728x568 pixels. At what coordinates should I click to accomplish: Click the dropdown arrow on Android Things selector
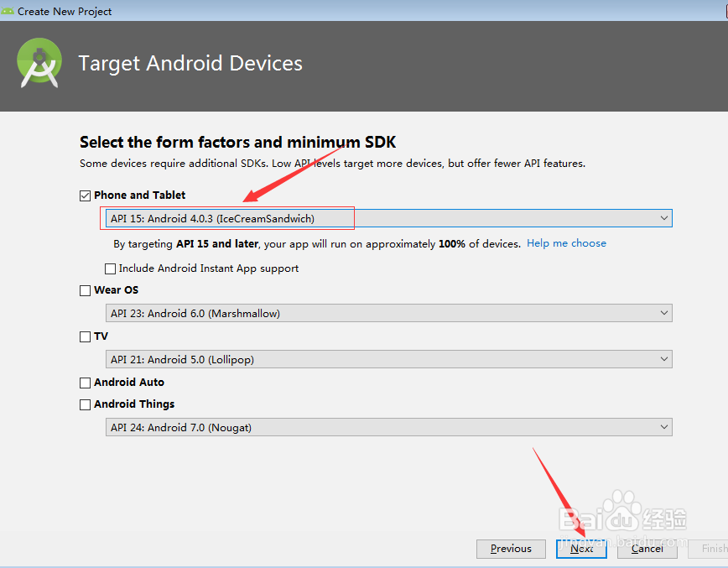(x=663, y=427)
